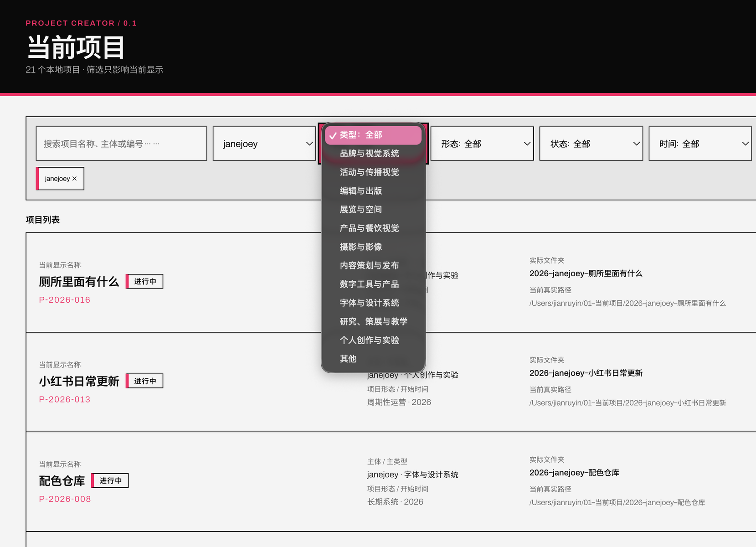Filter by 个人创作与实验 type
The height and width of the screenshot is (547, 756).
373,341
